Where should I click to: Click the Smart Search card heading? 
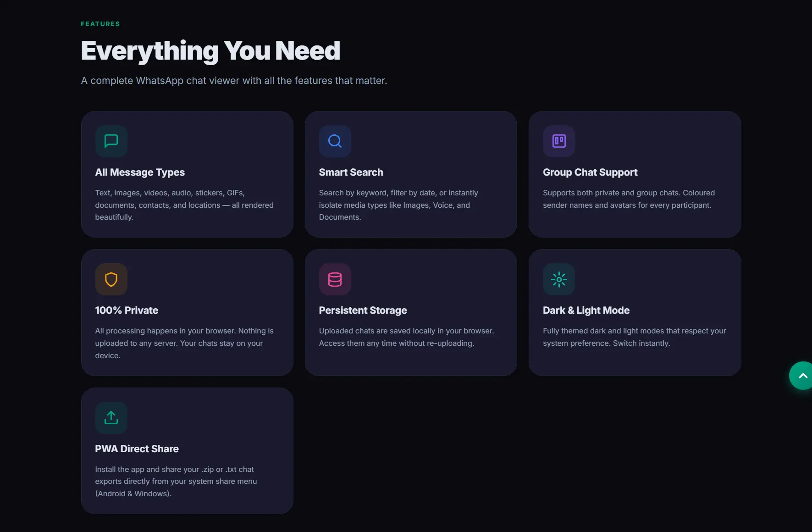click(351, 172)
